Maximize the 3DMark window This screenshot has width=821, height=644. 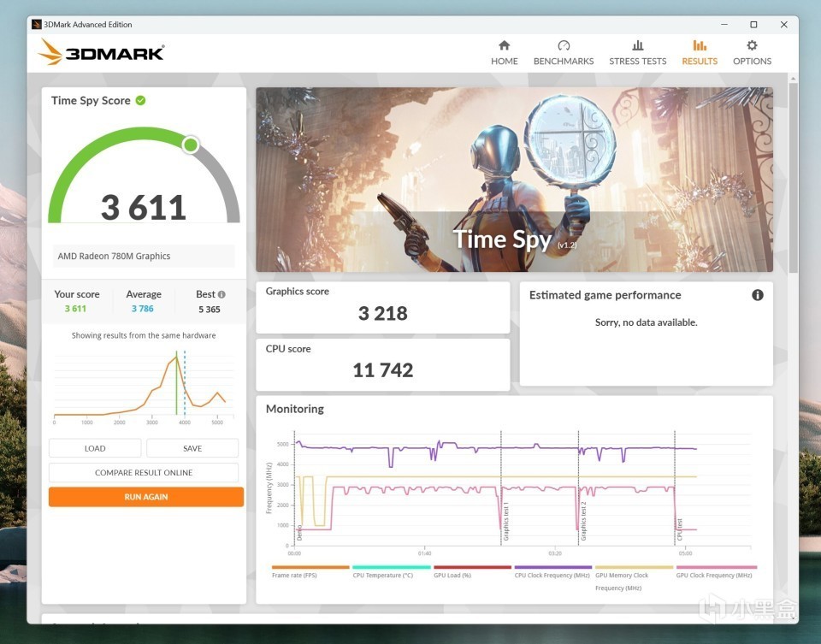753,24
